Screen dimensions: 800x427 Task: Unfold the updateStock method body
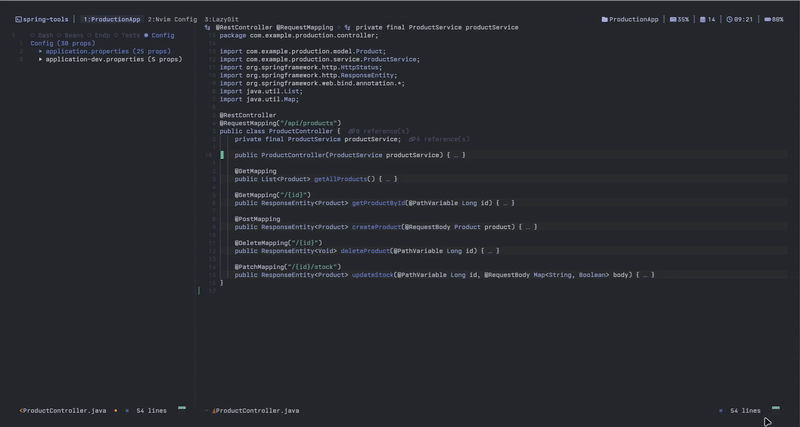(x=645, y=275)
